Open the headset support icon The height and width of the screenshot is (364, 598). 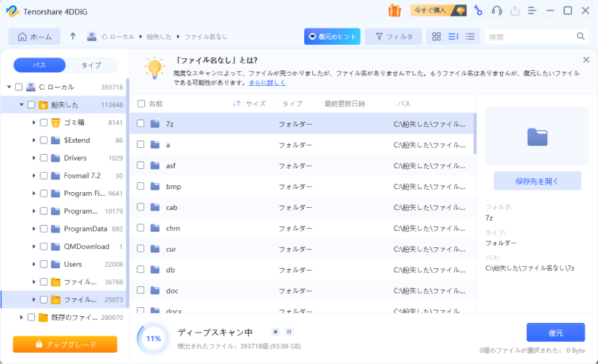[496, 10]
